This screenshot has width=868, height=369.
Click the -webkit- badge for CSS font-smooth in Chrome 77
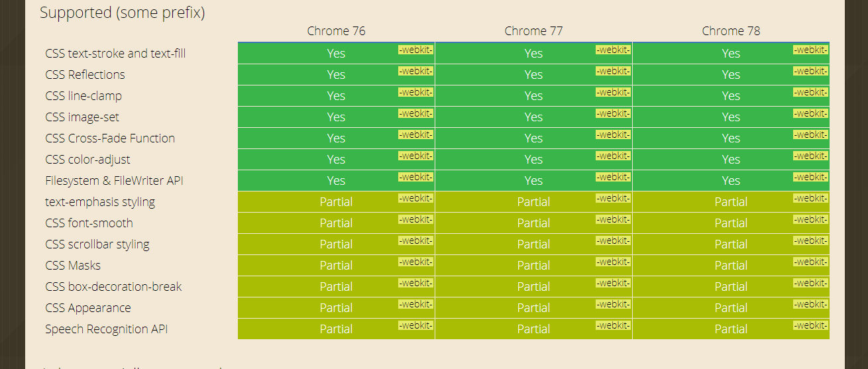pos(613,219)
